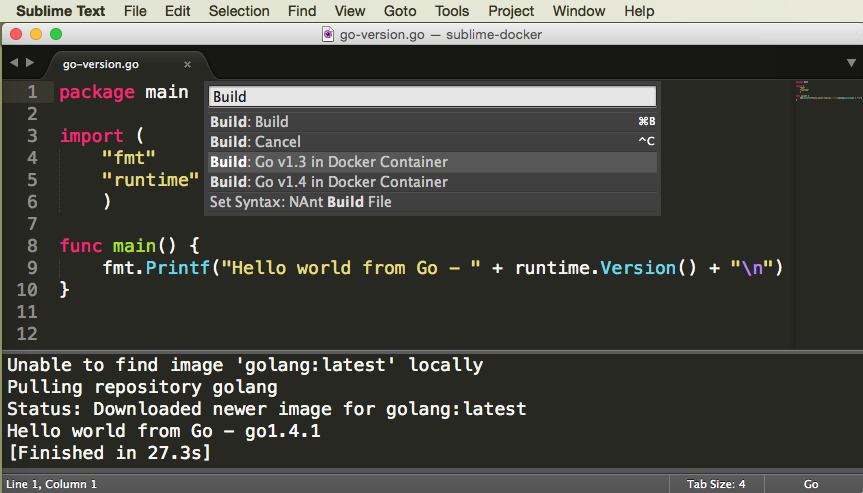The width and height of the screenshot is (863, 493).
Task: Choose 'Set Syntax: NAnt Build File'
Action: tap(433, 202)
